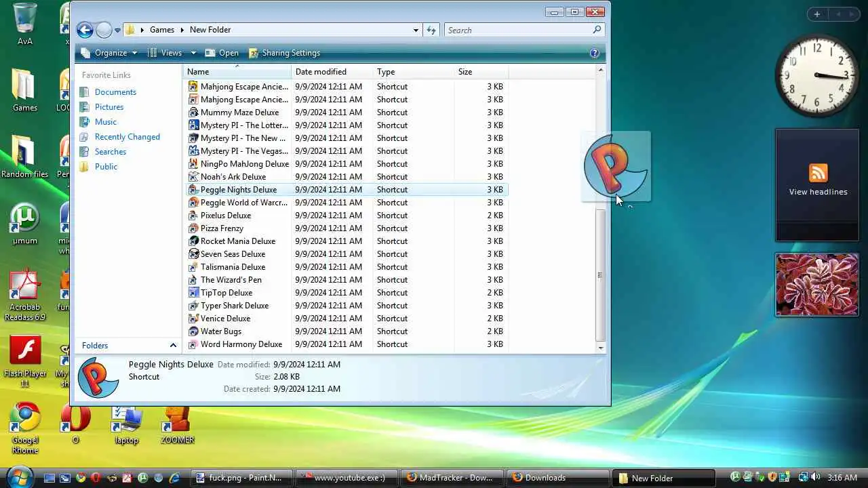Click the Views button
This screenshot has width=868, height=488.
165,53
